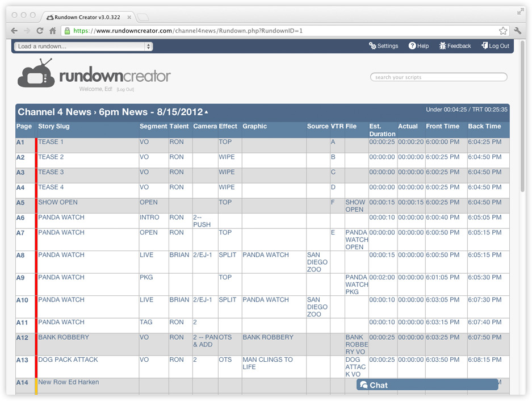Open Settings in the top bar

[384, 46]
